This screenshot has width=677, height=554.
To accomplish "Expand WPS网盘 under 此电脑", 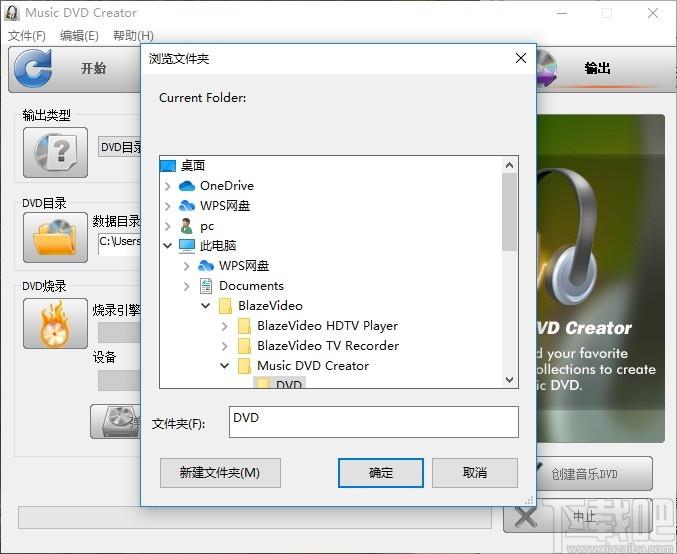I will coord(187,266).
